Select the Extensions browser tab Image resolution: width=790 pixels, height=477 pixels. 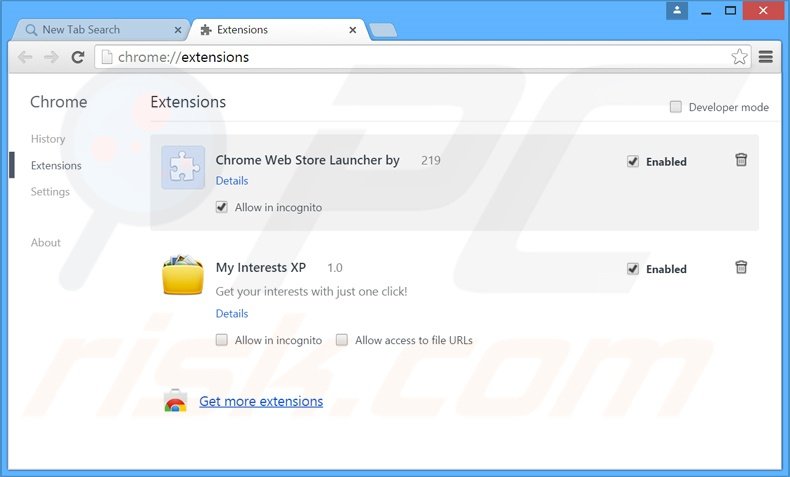pyautogui.click(x=280, y=30)
